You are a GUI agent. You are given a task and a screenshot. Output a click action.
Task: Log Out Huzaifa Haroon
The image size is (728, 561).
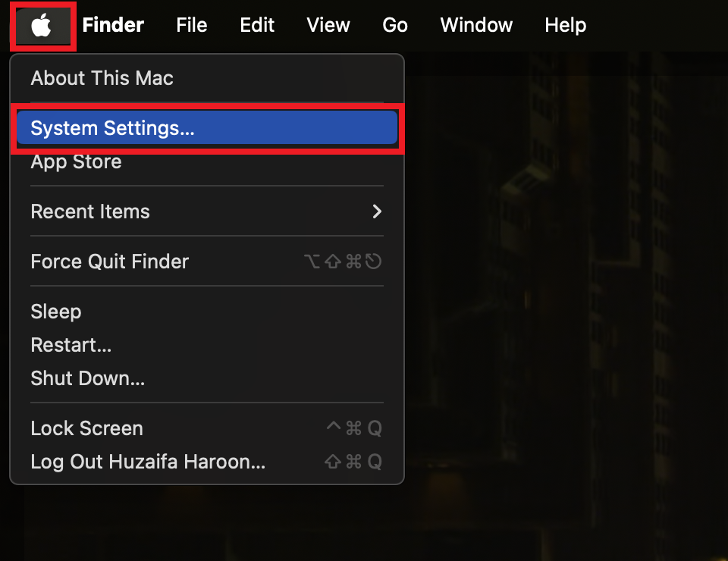[x=148, y=462]
